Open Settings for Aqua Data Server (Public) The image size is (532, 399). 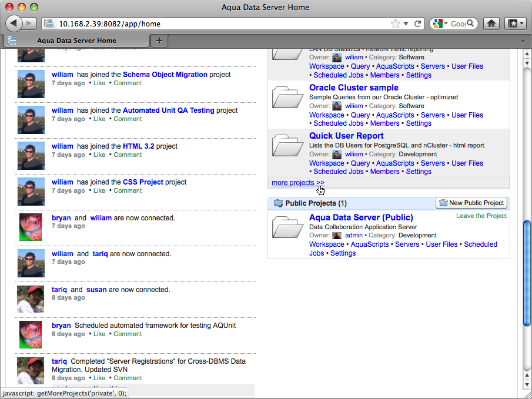(343, 253)
